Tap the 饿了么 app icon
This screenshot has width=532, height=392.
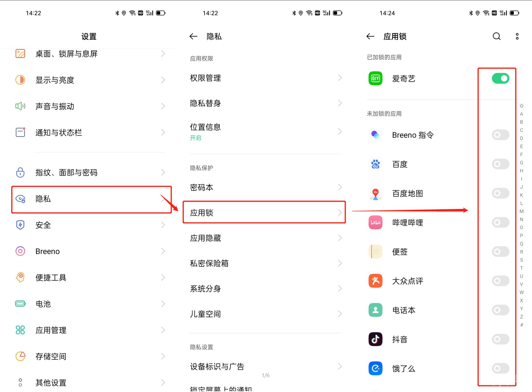click(x=375, y=368)
